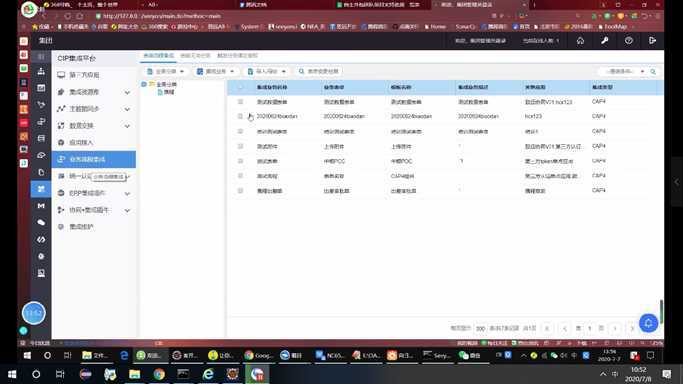Toggle the select-all checkbox in the table header

[x=240, y=87]
